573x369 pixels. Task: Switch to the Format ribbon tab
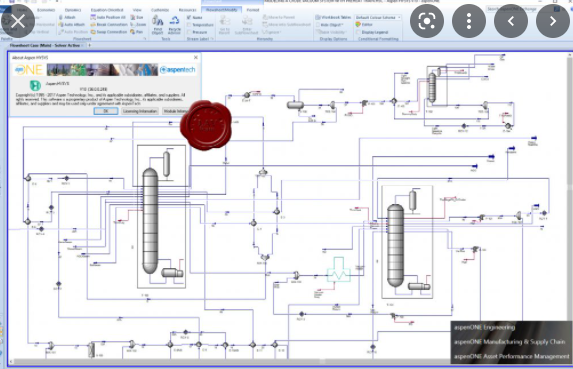pyautogui.click(x=253, y=10)
